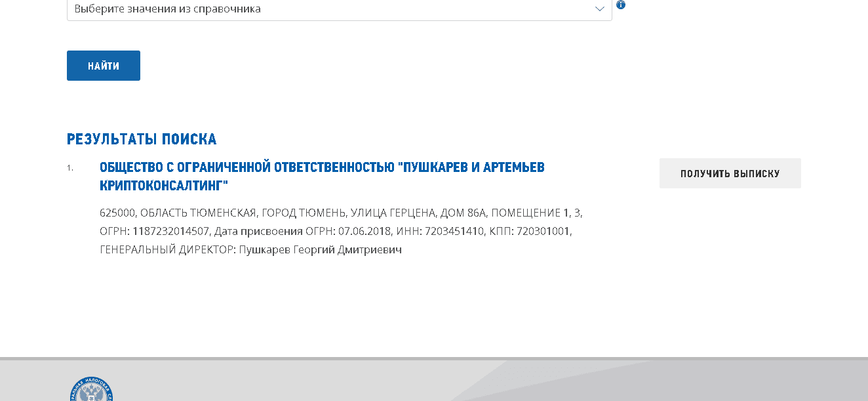The image size is (868, 401).
Task: Click the company address line in Тюмень
Action: (x=341, y=212)
